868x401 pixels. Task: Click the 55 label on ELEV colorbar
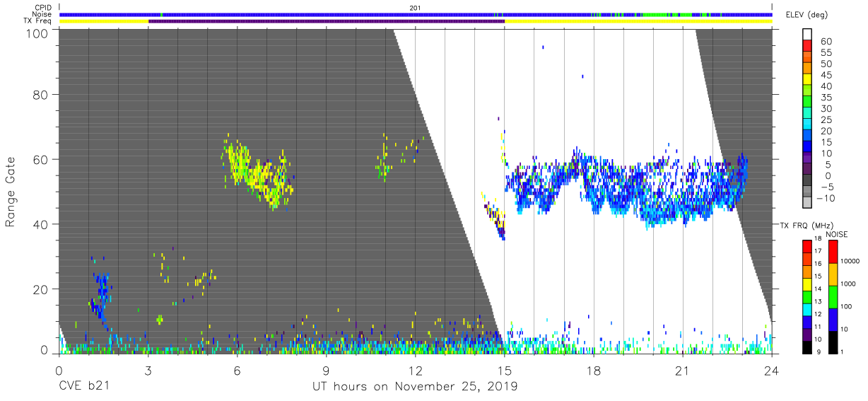[826, 53]
